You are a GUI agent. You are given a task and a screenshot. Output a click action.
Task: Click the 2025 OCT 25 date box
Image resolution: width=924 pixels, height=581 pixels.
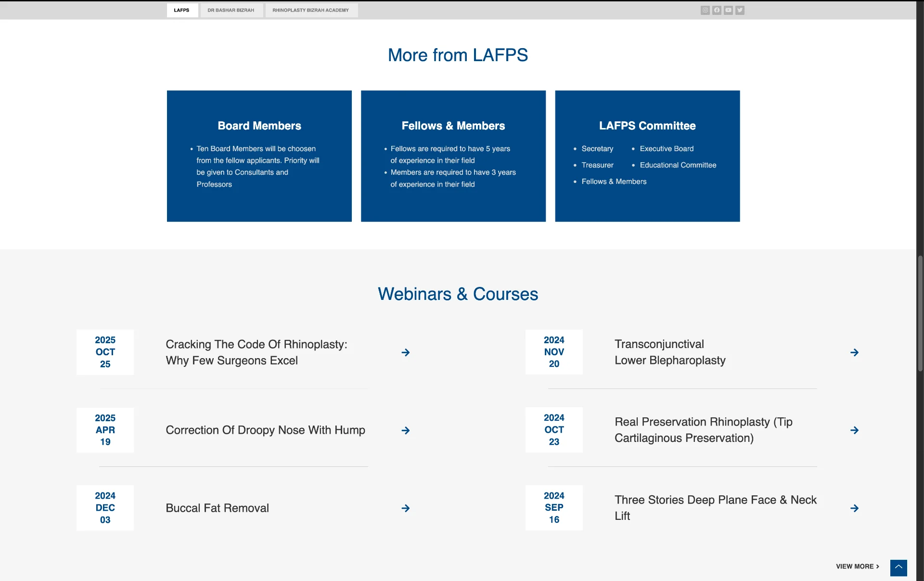click(x=105, y=352)
